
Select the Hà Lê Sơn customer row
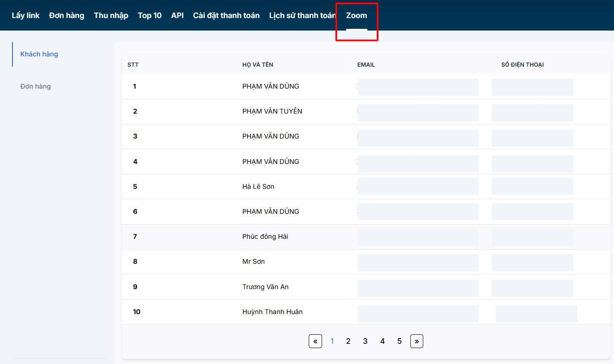pyautogui.click(x=258, y=187)
